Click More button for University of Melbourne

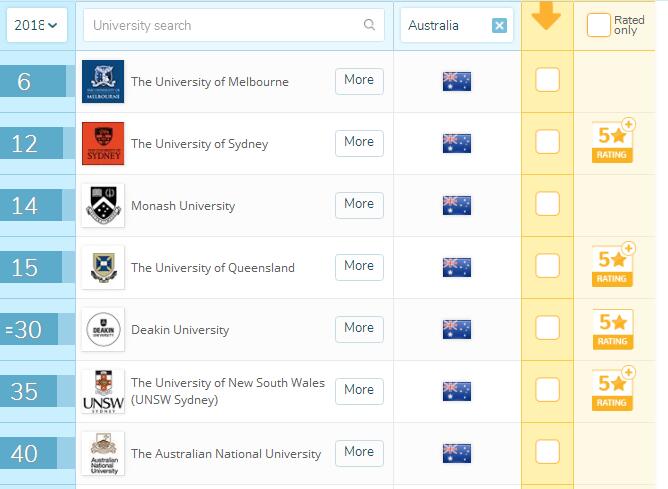coord(359,80)
